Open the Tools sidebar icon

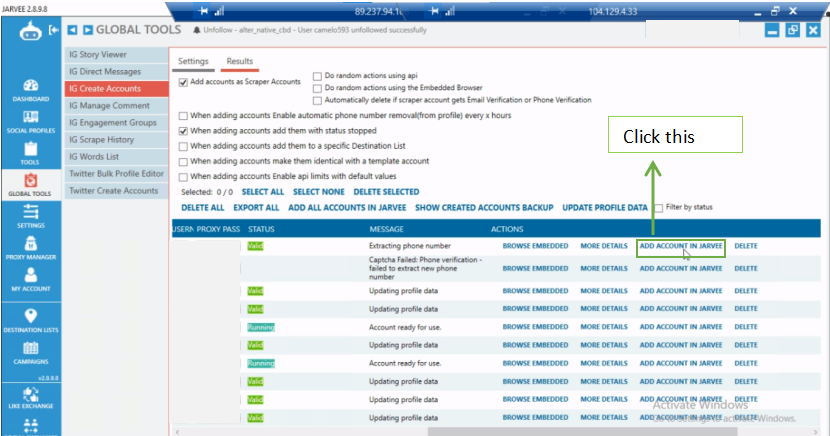click(x=31, y=153)
